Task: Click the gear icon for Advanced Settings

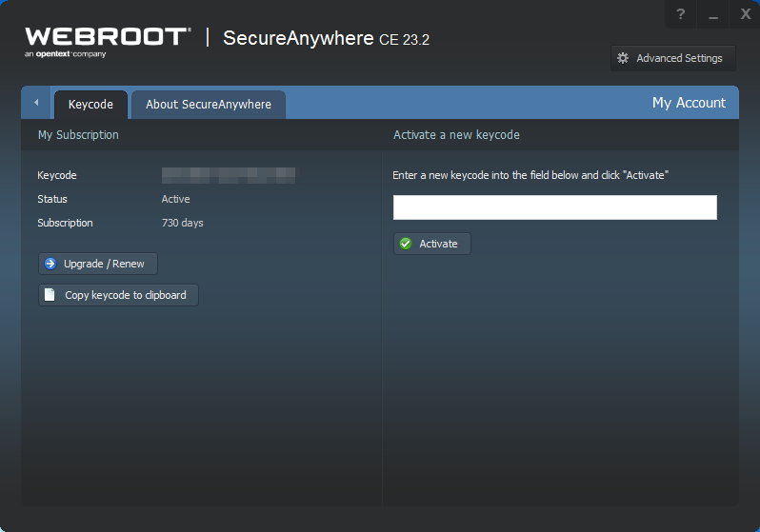Action: 623,58
